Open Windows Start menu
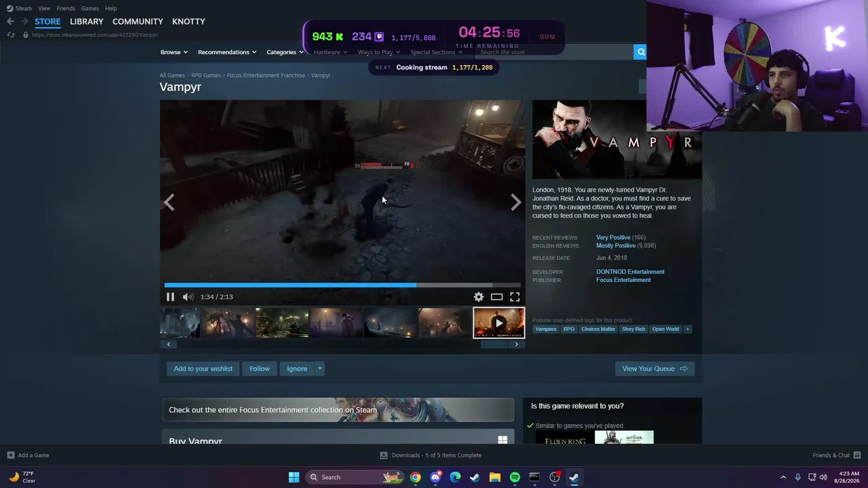Image resolution: width=868 pixels, height=488 pixels. tap(294, 477)
